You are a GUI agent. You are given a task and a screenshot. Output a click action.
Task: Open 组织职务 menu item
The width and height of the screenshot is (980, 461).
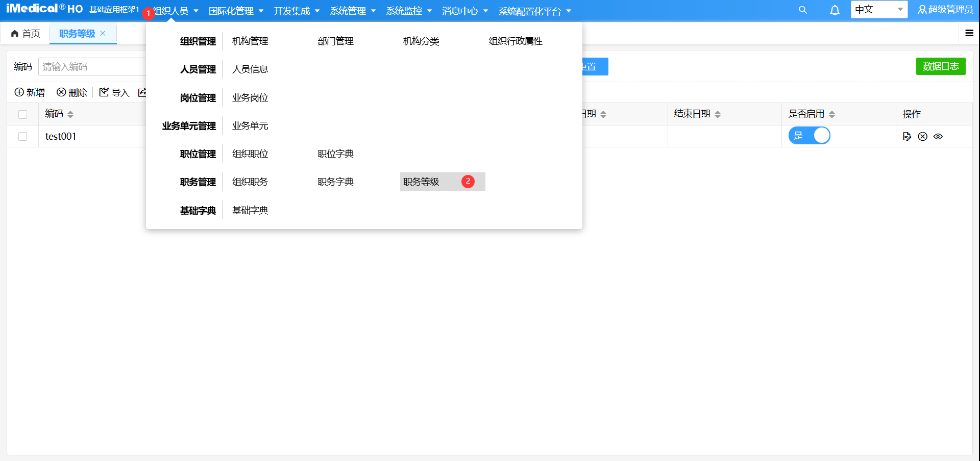pos(250,182)
